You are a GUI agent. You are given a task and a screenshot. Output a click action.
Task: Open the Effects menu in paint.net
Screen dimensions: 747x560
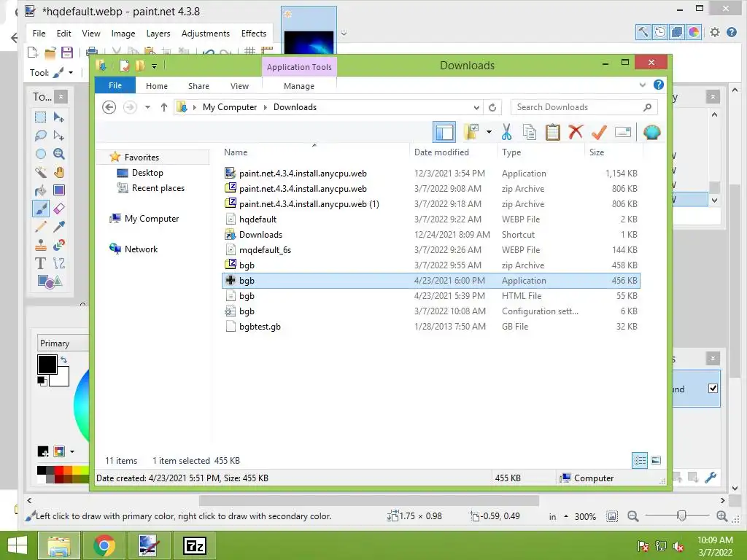[253, 34]
